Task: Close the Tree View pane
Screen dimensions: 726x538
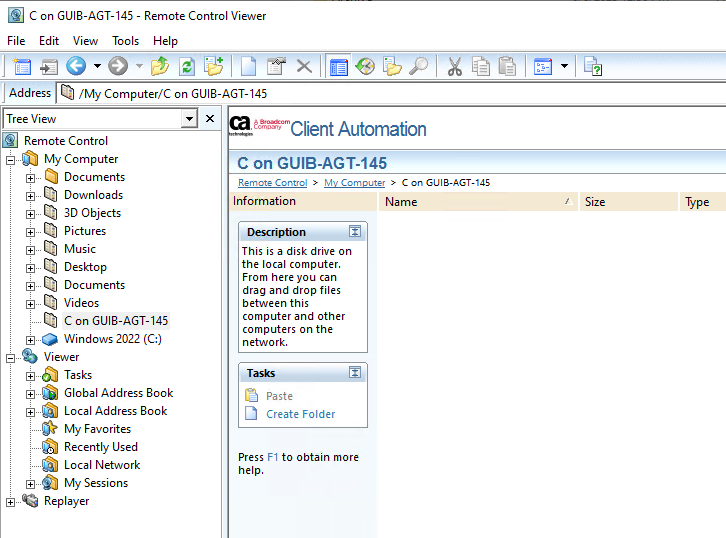Action: (x=210, y=119)
